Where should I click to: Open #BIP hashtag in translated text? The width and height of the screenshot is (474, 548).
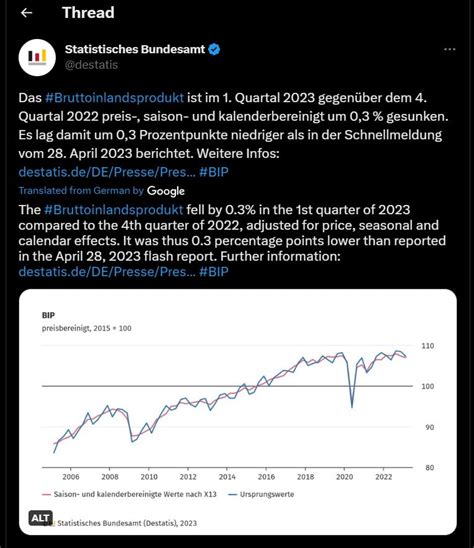[x=214, y=272]
